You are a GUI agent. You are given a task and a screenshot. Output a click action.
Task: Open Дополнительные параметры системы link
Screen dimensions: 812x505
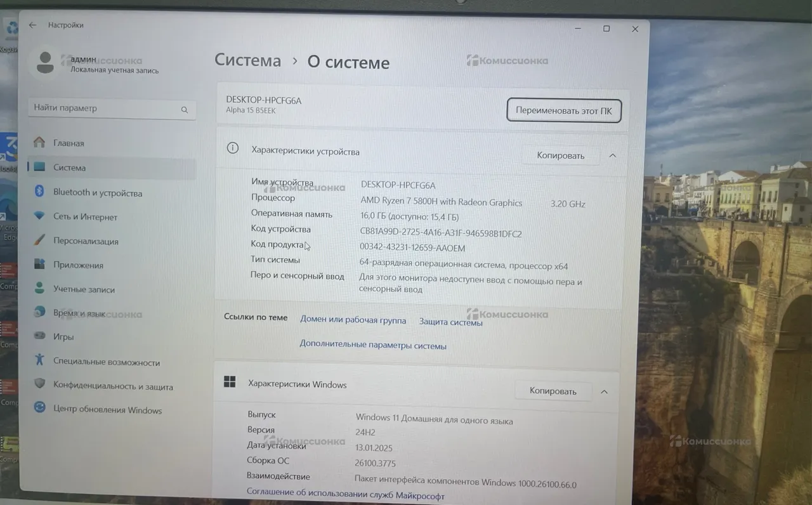[373, 346]
